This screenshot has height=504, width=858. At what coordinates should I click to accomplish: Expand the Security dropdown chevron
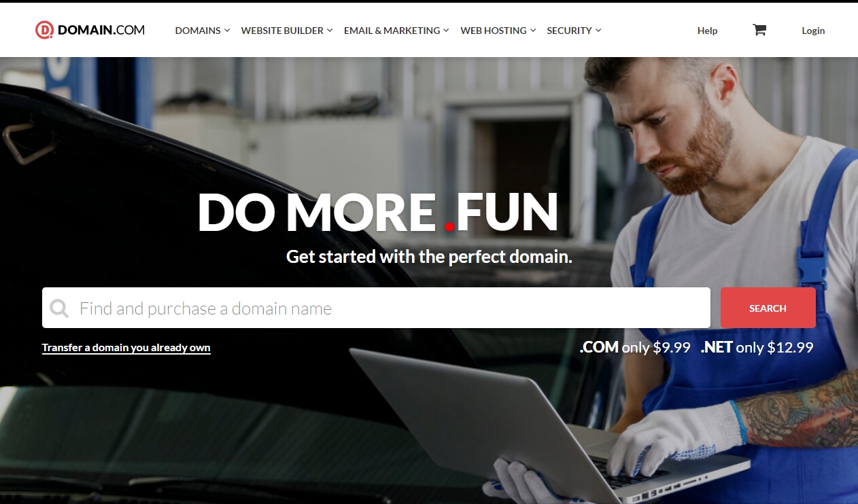598,30
